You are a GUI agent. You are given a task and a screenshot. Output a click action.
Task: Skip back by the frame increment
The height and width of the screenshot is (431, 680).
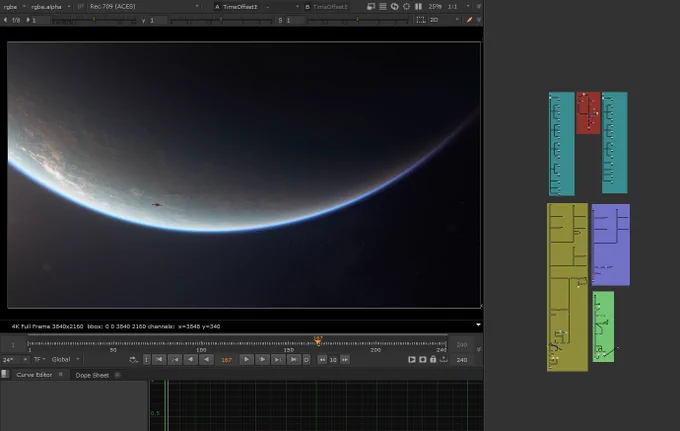tap(322, 360)
